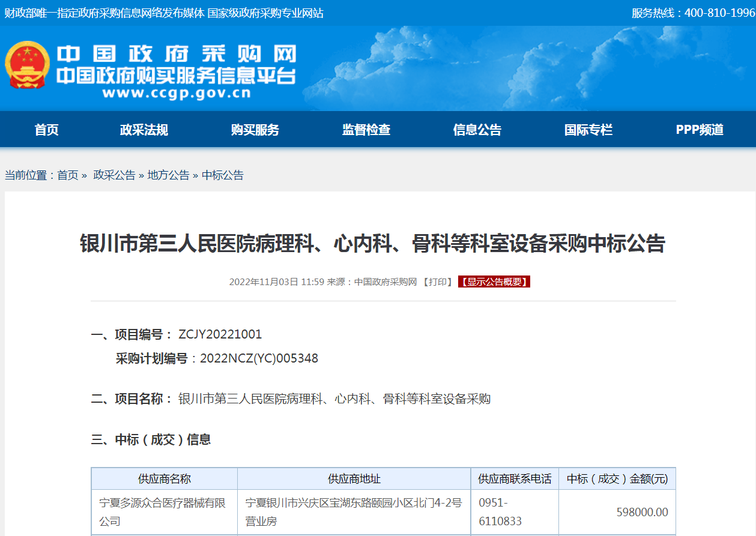Image resolution: width=756 pixels, height=536 pixels.
Task: Select 监督检查 in the navigation bar
Action: (366, 130)
